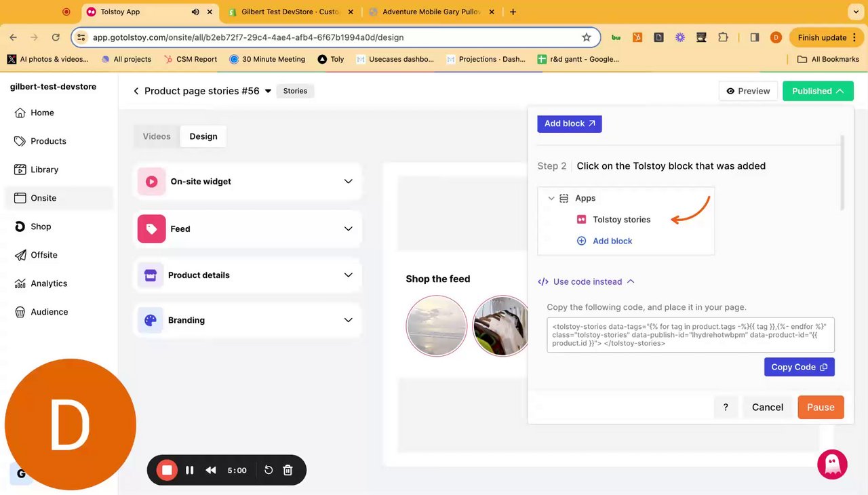
Task: Click the browser forward arrow
Action: (x=35, y=37)
